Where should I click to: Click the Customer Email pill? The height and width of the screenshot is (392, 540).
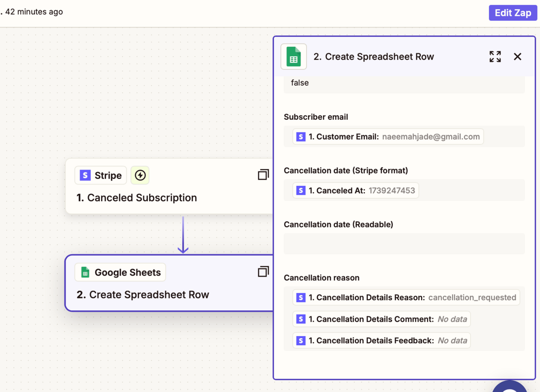[x=388, y=137]
